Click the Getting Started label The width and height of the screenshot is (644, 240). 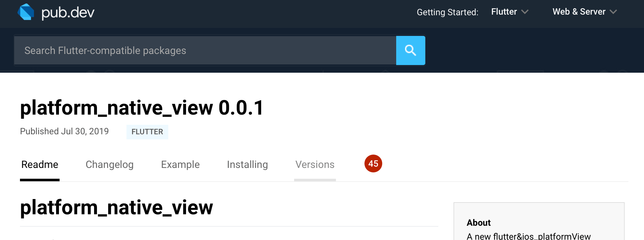pos(448,12)
